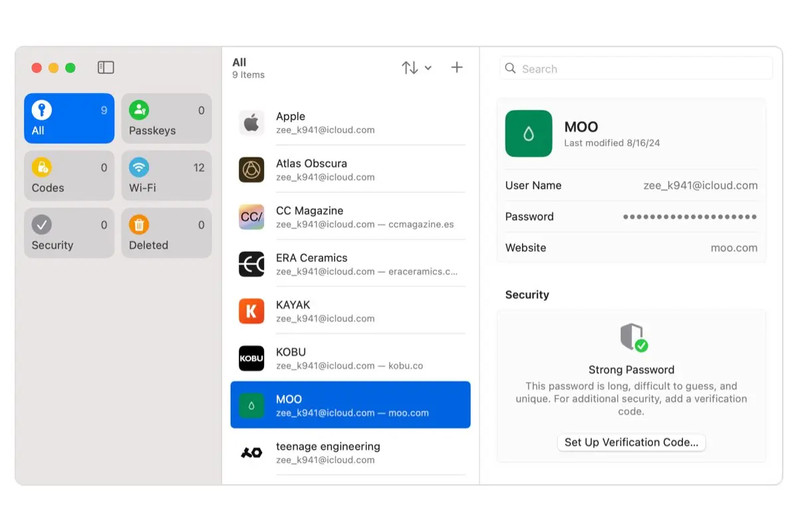This screenshot has width=798, height=532.
Task: Reveal the hidden password dots
Action: tap(690, 217)
